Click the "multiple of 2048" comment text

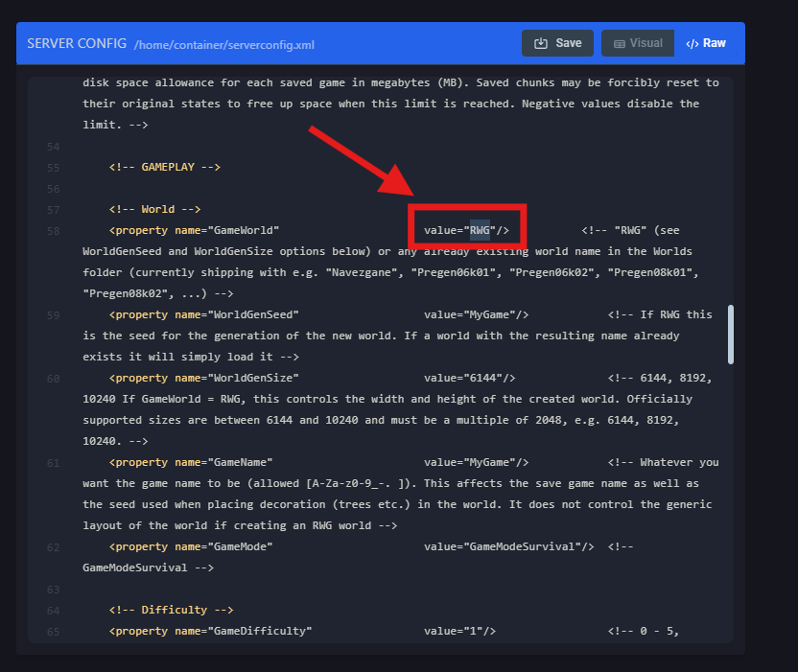pyautogui.click(x=509, y=420)
